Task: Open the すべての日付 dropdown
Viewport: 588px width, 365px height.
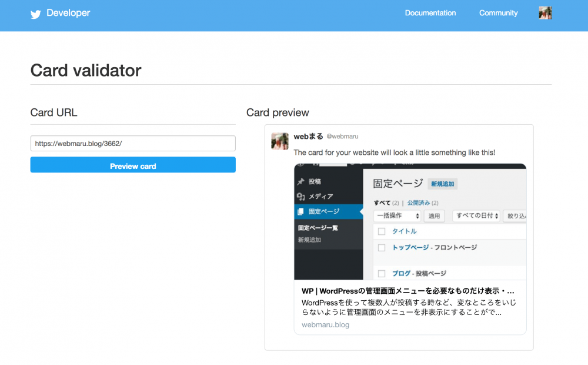Action: 476,216
